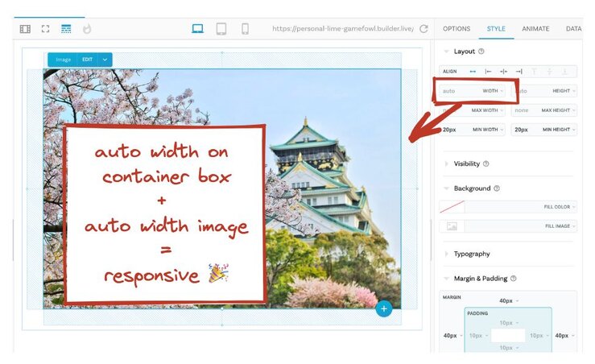Viewport: 595px width, 364px height.
Task: Click the none max height value
Action: click(522, 110)
